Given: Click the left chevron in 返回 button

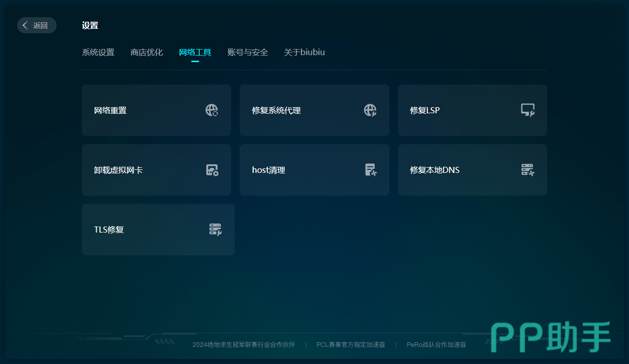Looking at the screenshot, I should tap(25, 25).
